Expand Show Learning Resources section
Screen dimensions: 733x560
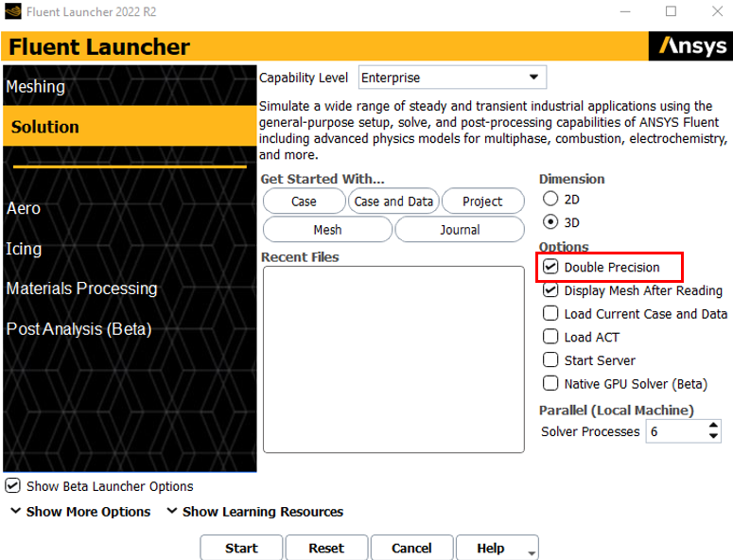coord(254,512)
